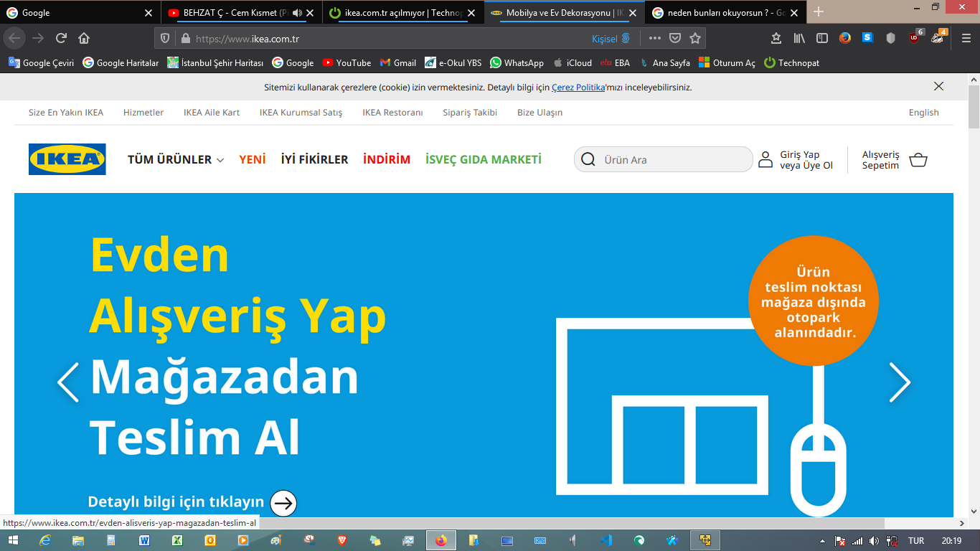Image resolution: width=980 pixels, height=551 pixels.
Task: Click the IKEA logo
Action: point(67,159)
